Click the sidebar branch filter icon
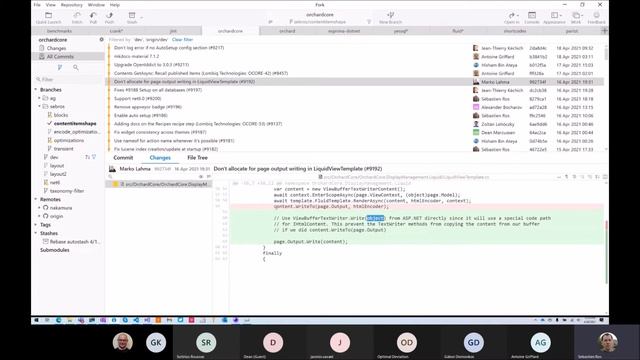The height and width of the screenshot is (360, 640). (60, 68)
